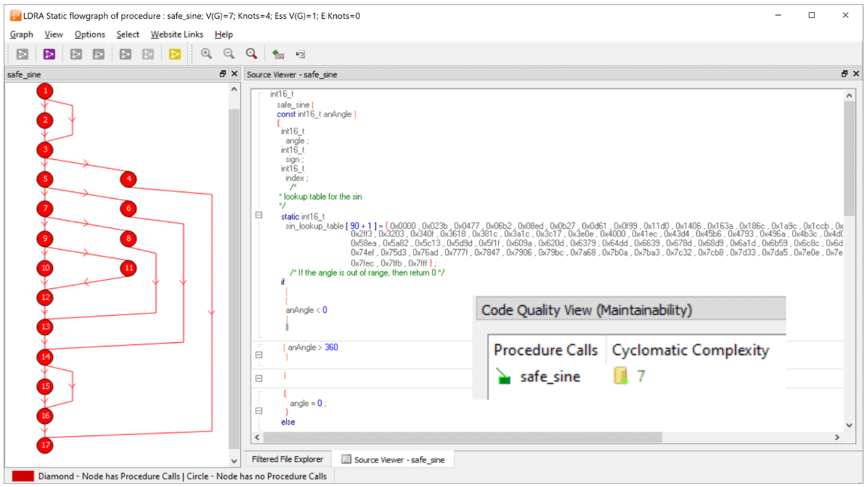Image resolution: width=868 pixels, height=487 pixels.
Task: Click the yellow flowgraph toolbar icon
Action: [x=174, y=54]
